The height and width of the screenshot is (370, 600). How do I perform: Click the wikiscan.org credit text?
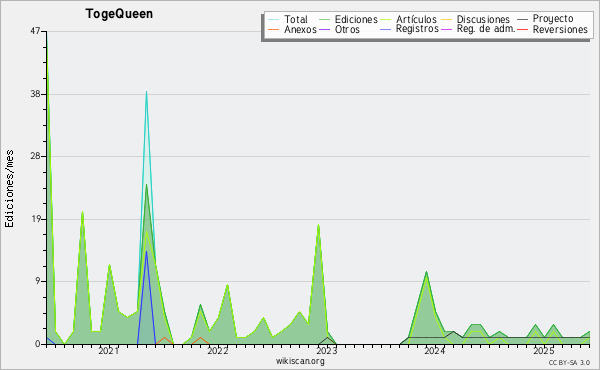pos(300,361)
